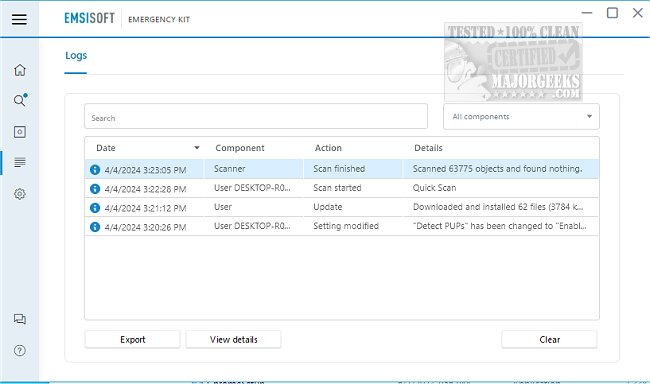The width and height of the screenshot is (650, 384).
Task: Minimize the Emsisoft window
Action: 587,13
